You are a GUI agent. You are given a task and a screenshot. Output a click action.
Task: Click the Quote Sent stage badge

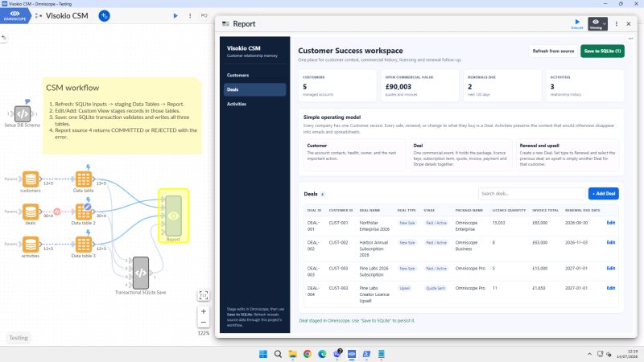pyautogui.click(x=435, y=288)
